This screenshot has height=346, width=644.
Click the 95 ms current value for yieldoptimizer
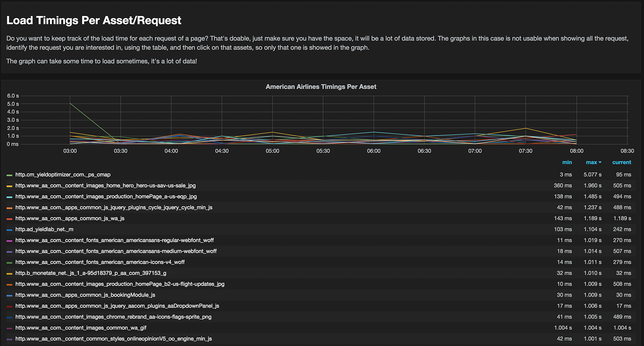click(623, 175)
